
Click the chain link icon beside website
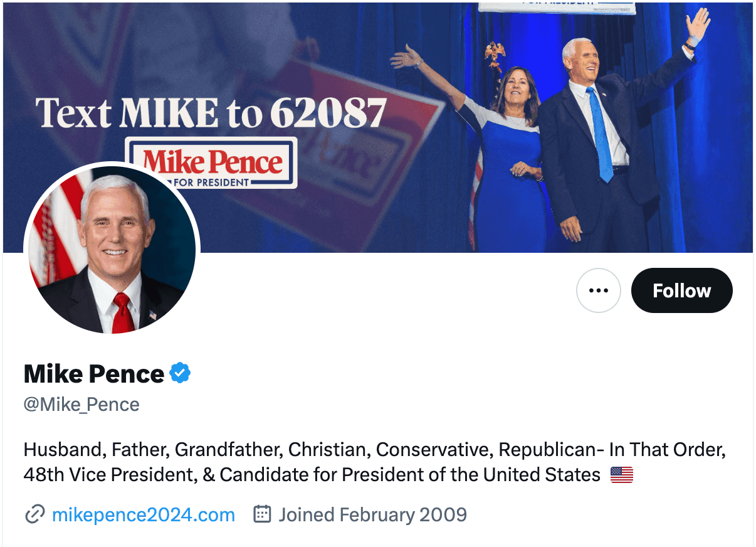tap(34, 515)
